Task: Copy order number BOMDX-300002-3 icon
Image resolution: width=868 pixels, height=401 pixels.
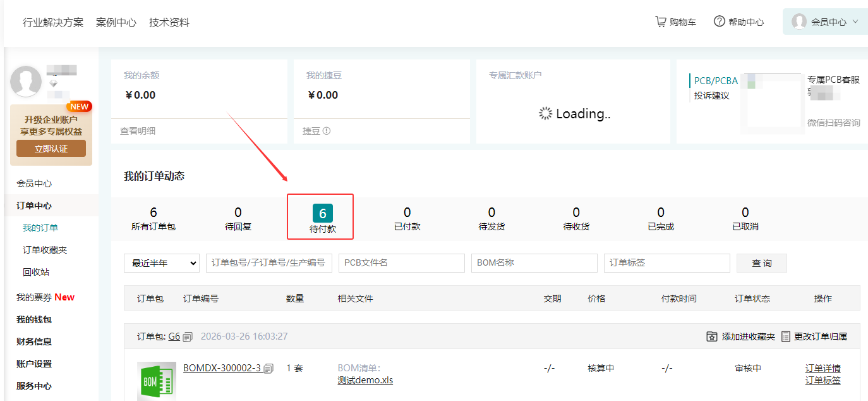Action: click(x=268, y=368)
